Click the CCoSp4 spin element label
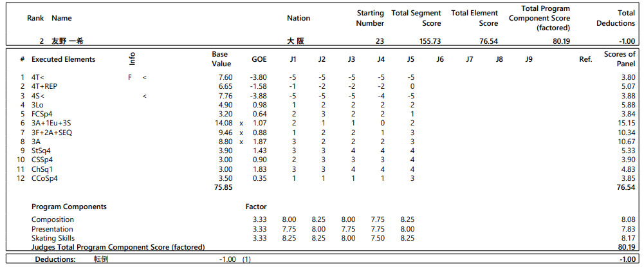Image resolution: width=644 pixels, height=267 pixels. tap(44, 178)
